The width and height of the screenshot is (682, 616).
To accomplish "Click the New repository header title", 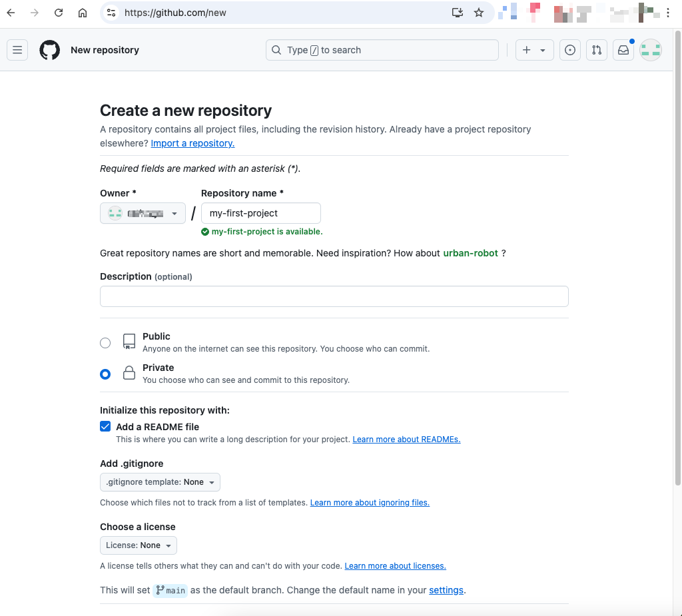I will (x=105, y=50).
